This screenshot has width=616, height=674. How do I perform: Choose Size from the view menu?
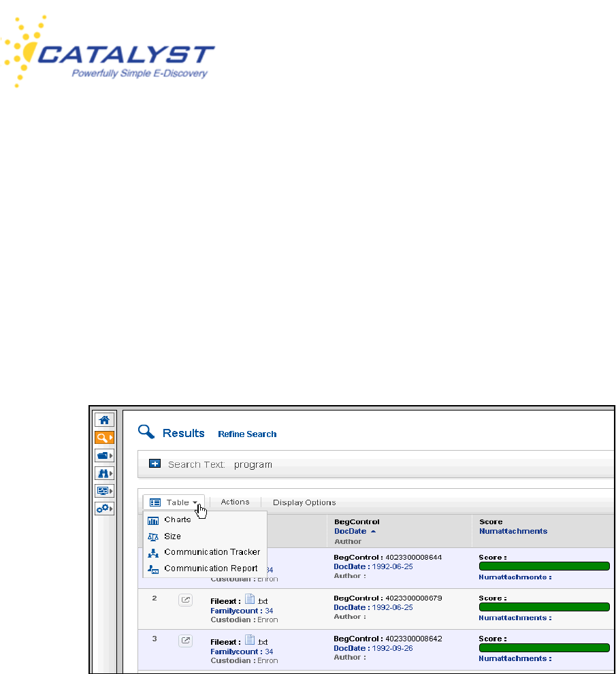172,536
